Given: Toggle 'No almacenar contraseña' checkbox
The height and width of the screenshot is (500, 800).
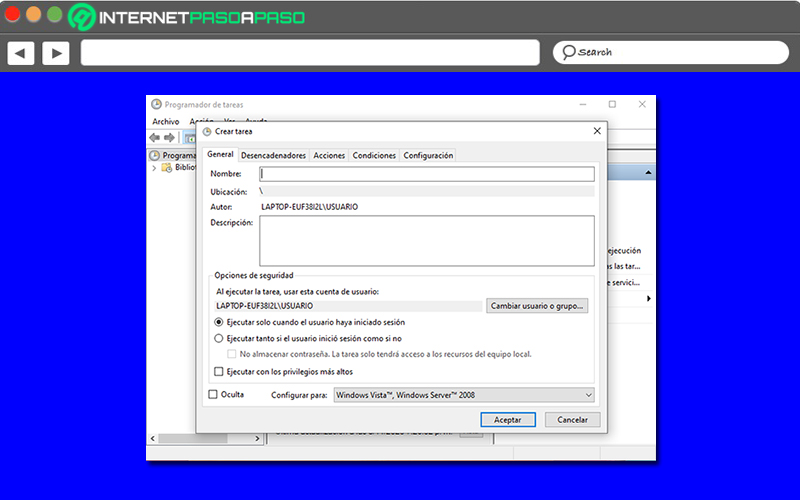Looking at the screenshot, I should coord(232,354).
